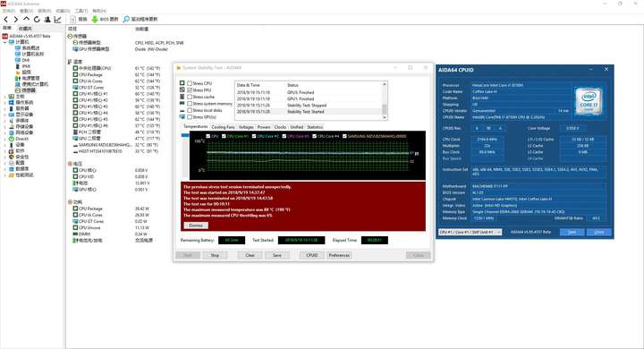The width and height of the screenshot is (644, 349).
Task: Expand the display devices node in tree
Action: 5,115
